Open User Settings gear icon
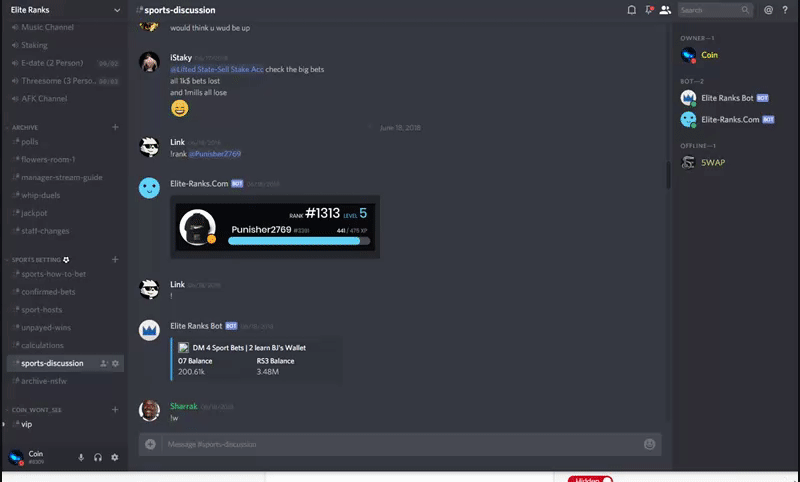This screenshot has height=482, width=800. click(x=115, y=458)
